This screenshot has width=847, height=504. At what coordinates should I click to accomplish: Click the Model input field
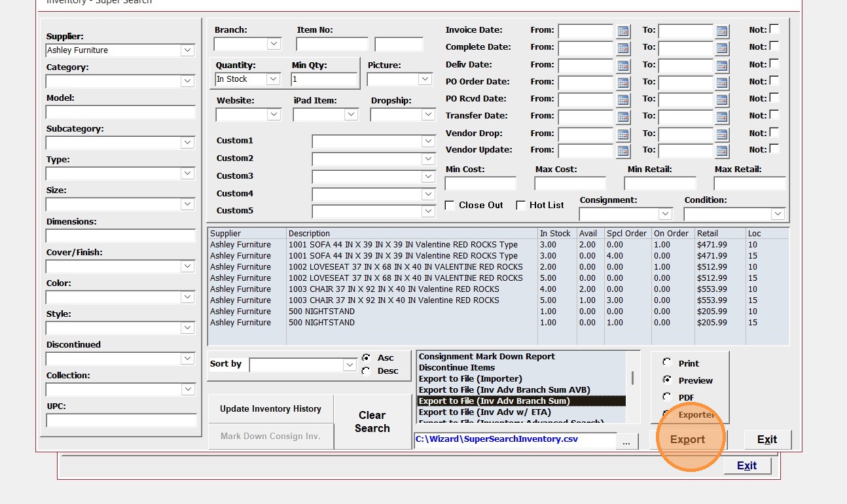point(120,112)
